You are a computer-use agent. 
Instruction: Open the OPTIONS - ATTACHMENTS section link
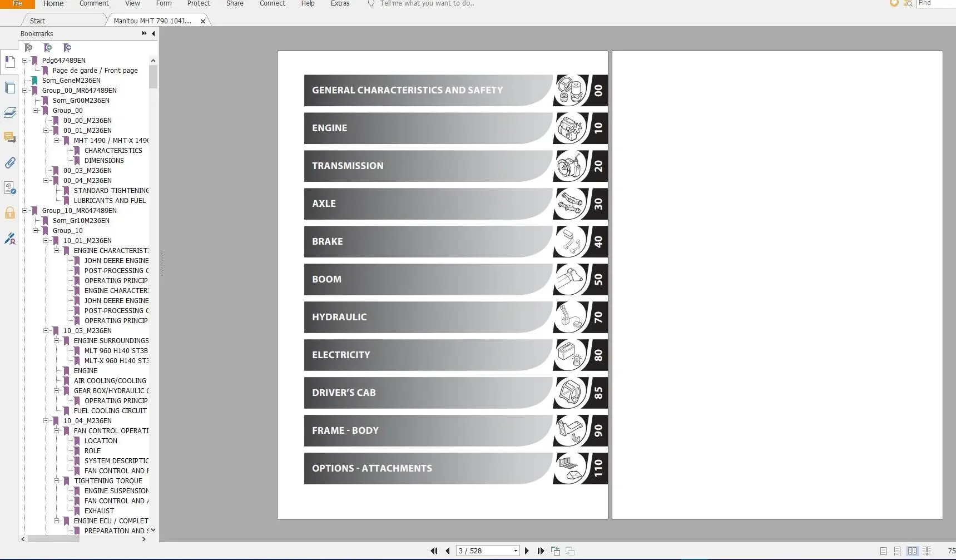(x=428, y=469)
